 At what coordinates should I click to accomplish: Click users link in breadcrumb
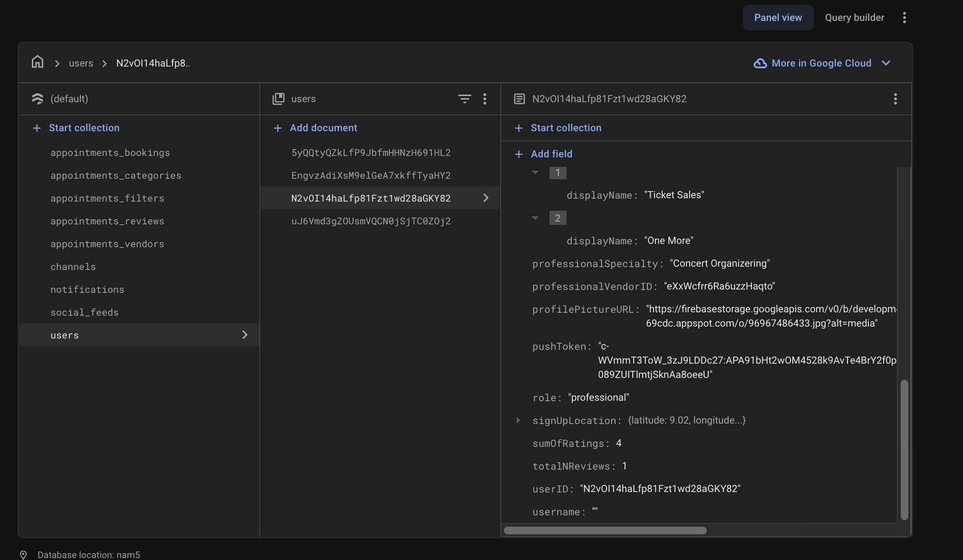coord(81,63)
